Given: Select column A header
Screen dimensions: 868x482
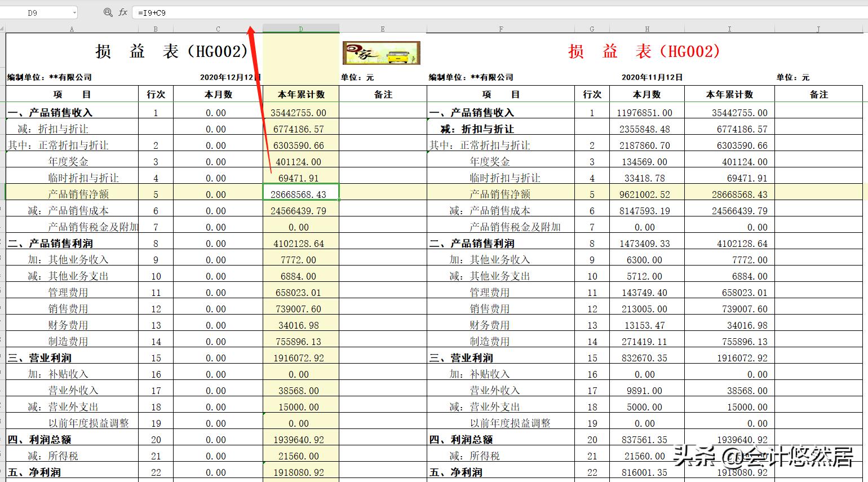Looking at the screenshot, I should 72,28.
